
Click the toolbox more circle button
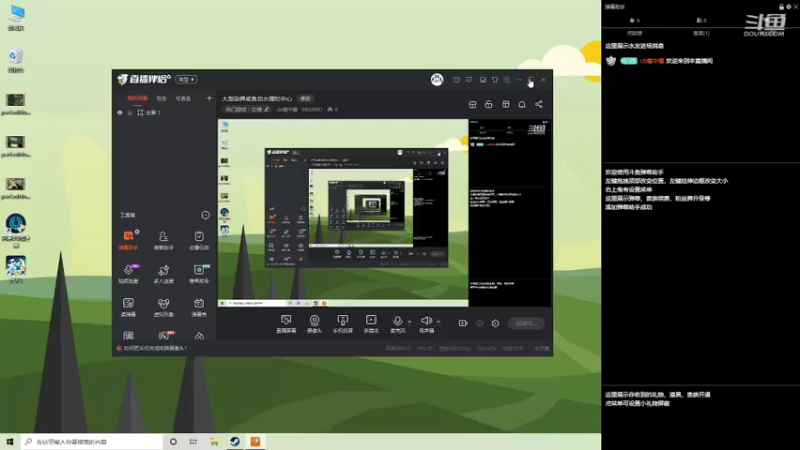point(205,215)
